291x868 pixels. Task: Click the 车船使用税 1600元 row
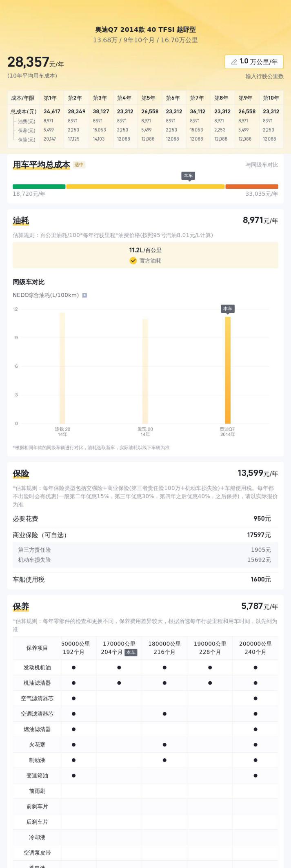pos(145,579)
